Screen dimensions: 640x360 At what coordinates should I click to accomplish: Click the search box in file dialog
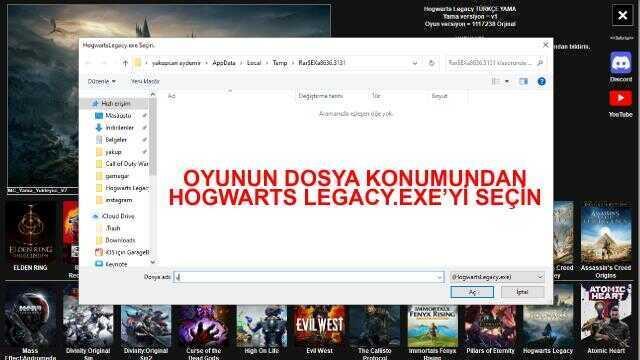point(496,63)
